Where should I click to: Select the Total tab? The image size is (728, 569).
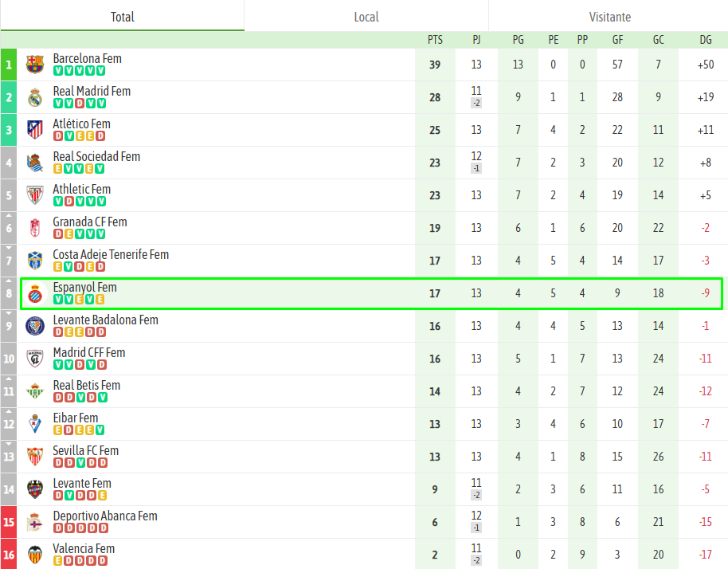click(122, 17)
